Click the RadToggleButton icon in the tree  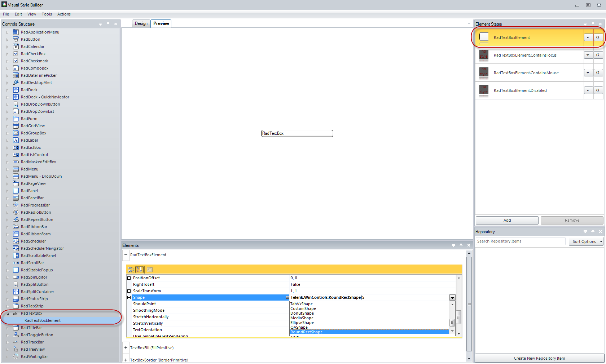16,335
